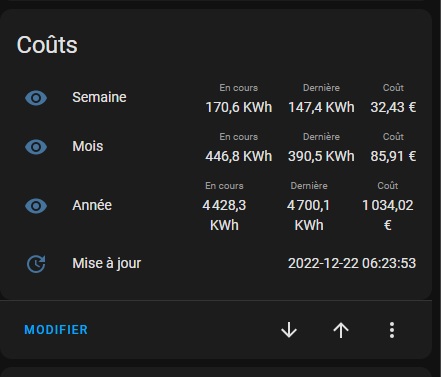Select the 170,6 KWh weekly current value
This screenshot has height=377, width=441.
tap(239, 107)
